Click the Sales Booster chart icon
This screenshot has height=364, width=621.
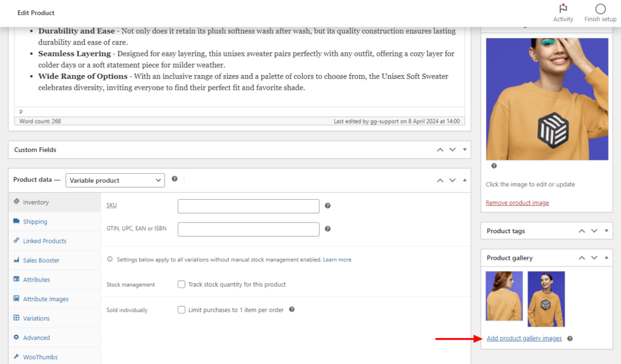point(17,260)
